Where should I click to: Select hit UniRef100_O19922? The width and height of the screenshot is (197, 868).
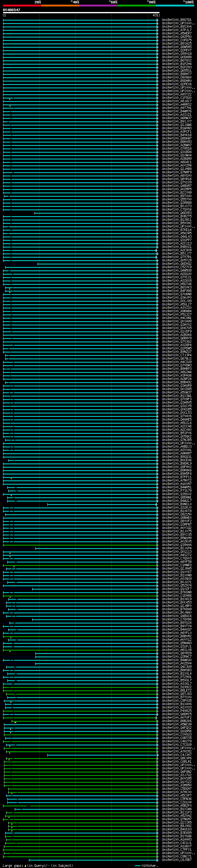(x=177, y=687)
